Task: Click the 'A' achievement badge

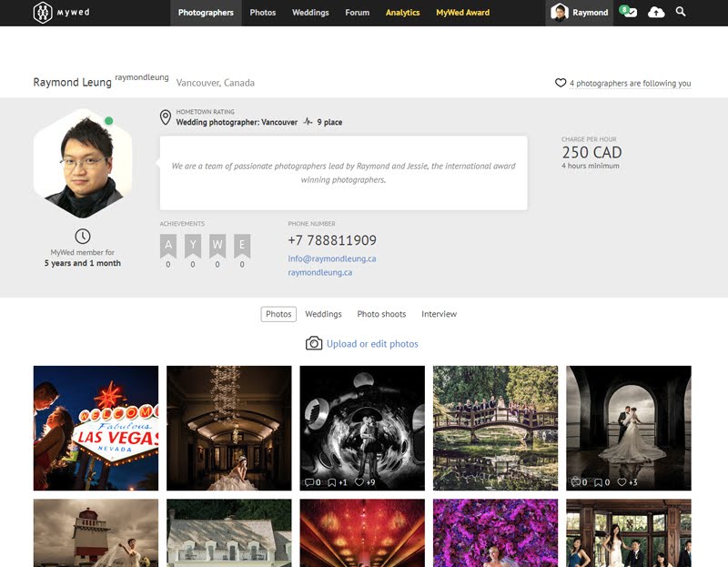Action: pos(168,246)
